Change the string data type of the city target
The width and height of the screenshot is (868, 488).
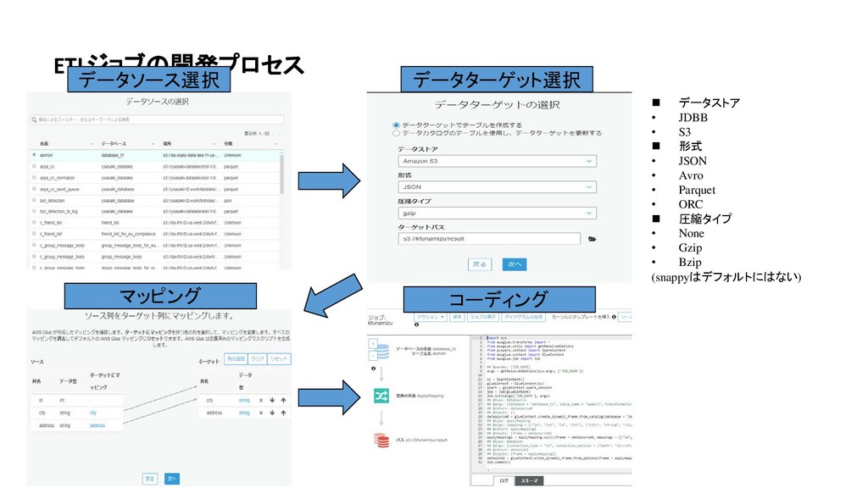244,400
